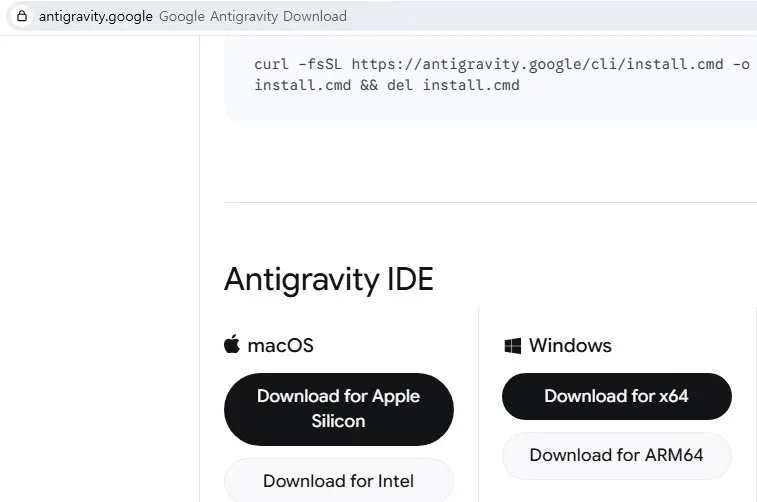This screenshot has width=757, height=502.
Task: Click the curl install command text
Action: (502, 74)
